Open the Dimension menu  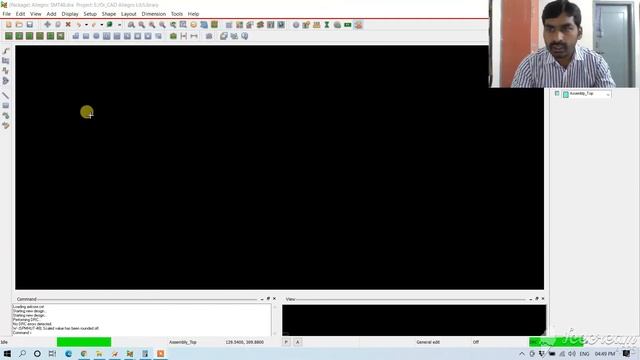pos(153,14)
